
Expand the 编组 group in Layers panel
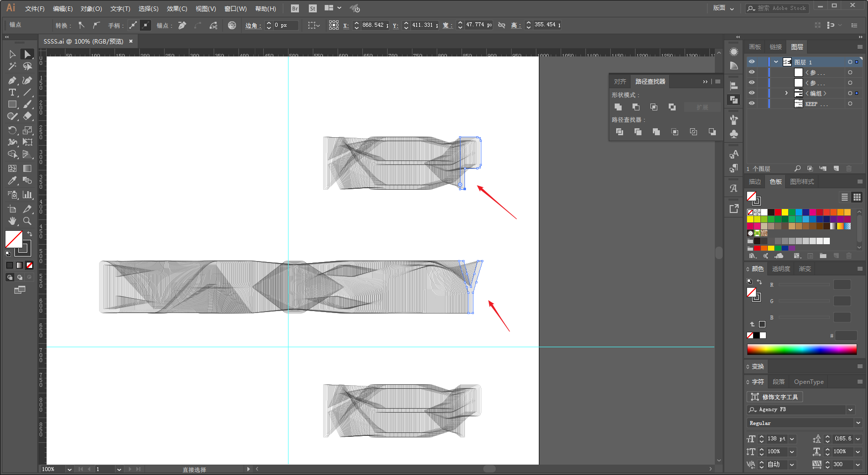[786, 93]
